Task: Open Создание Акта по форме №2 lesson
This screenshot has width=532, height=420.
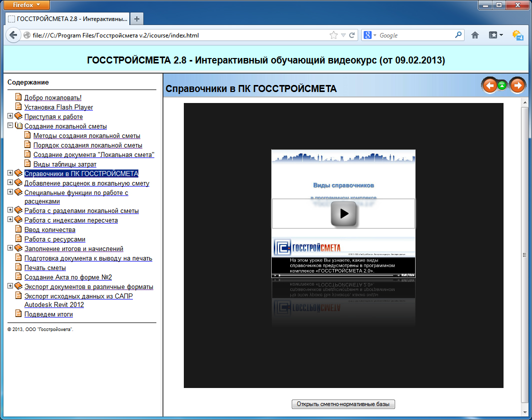Action: tap(68, 277)
